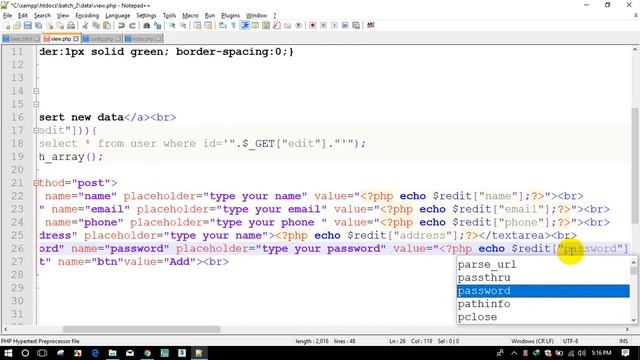Click the Open file toolbar icon
Screen dimensions: 640x360
click(x=17, y=26)
